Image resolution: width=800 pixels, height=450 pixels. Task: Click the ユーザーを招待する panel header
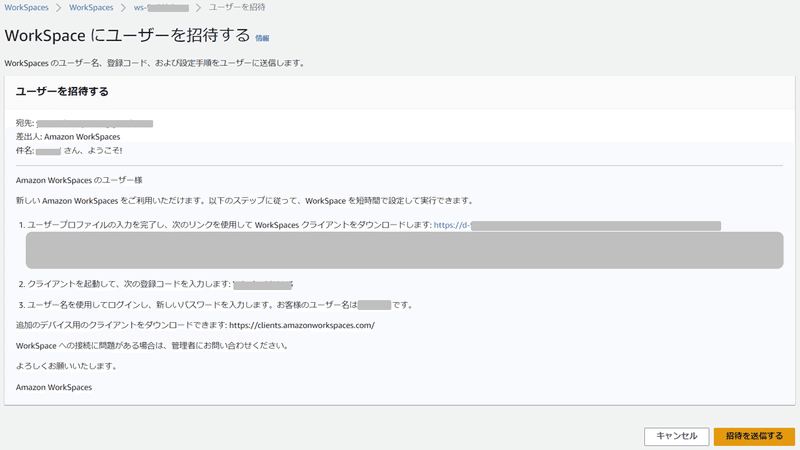(x=62, y=92)
